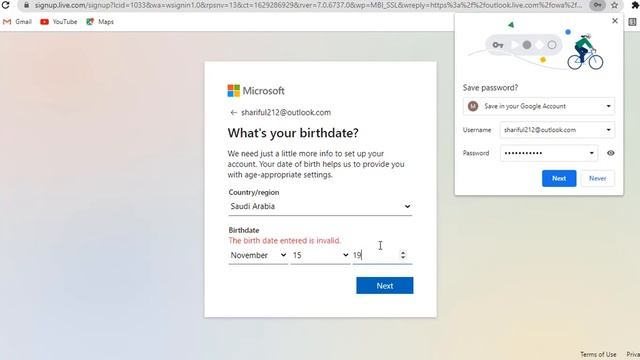Click the Next button on the birthdate form
This screenshot has width=640, height=360.
(x=384, y=286)
